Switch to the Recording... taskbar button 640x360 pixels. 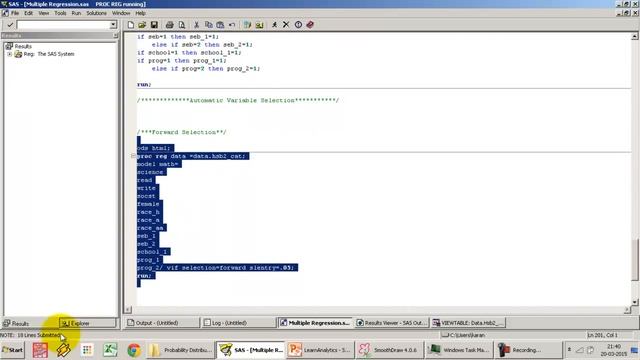[528, 350]
